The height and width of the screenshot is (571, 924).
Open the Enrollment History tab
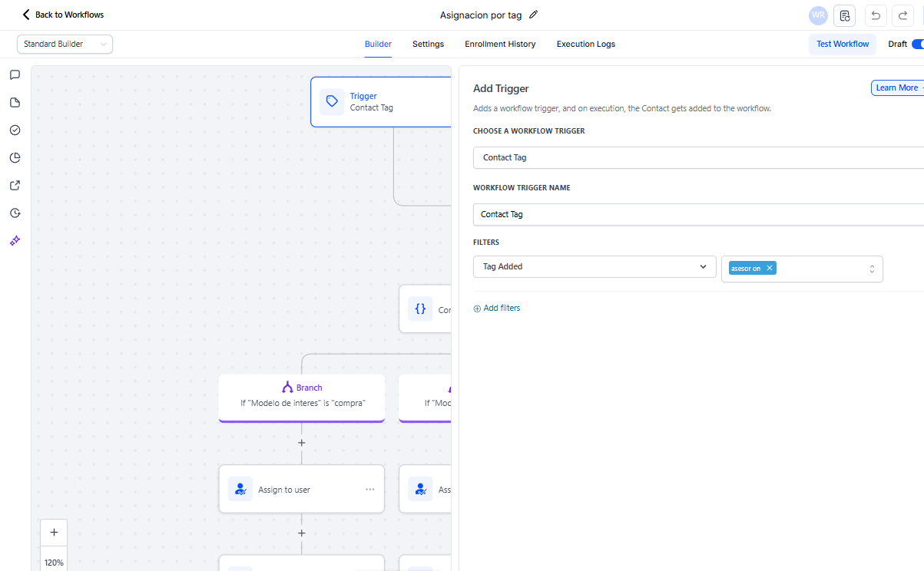[500, 45]
